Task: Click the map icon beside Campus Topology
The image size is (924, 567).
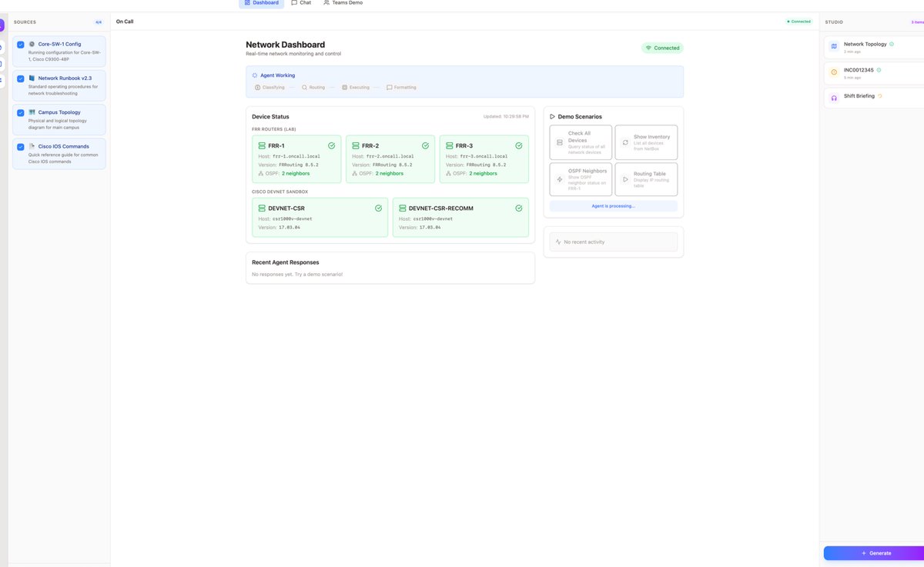Action: [x=32, y=112]
